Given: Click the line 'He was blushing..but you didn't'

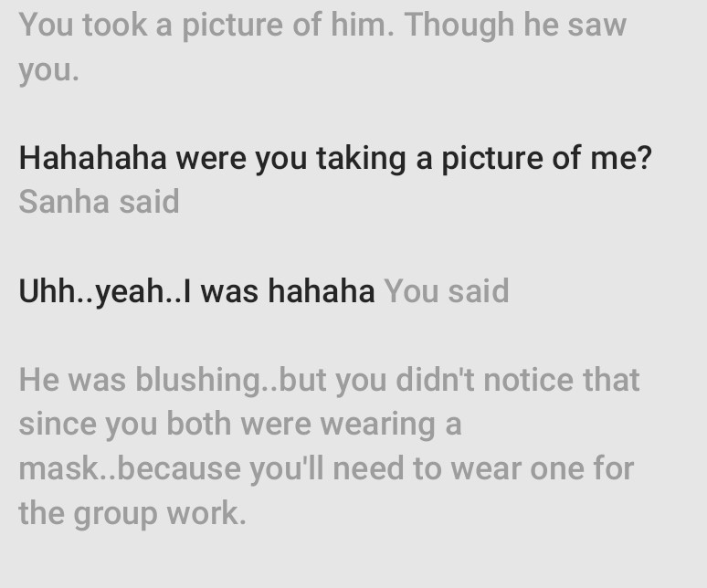Looking at the screenshot, I should pyautogui.click(x=329, y=380).
